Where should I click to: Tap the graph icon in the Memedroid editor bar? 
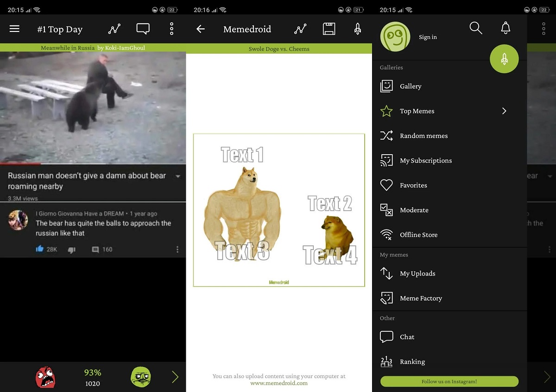(300, 29)
